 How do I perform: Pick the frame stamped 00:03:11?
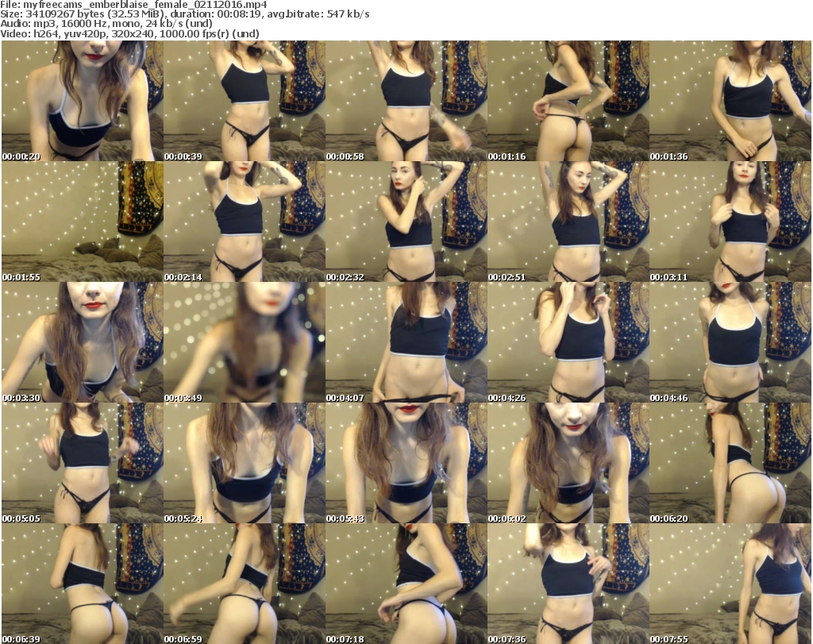tap(730, 222)
